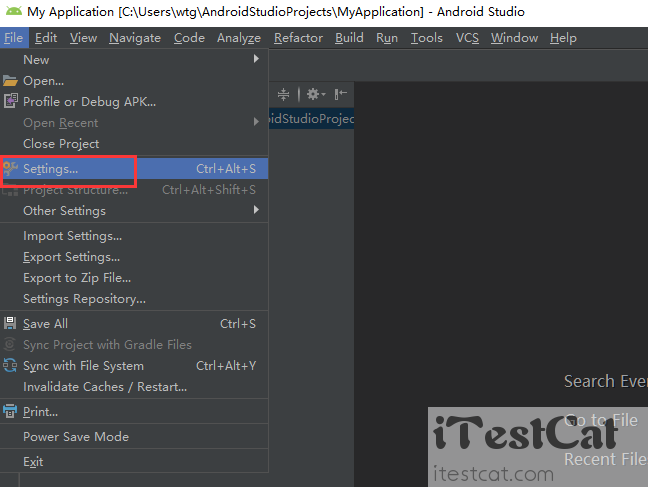
Task: Open the Refactor menu
Action: coord(298,38)
